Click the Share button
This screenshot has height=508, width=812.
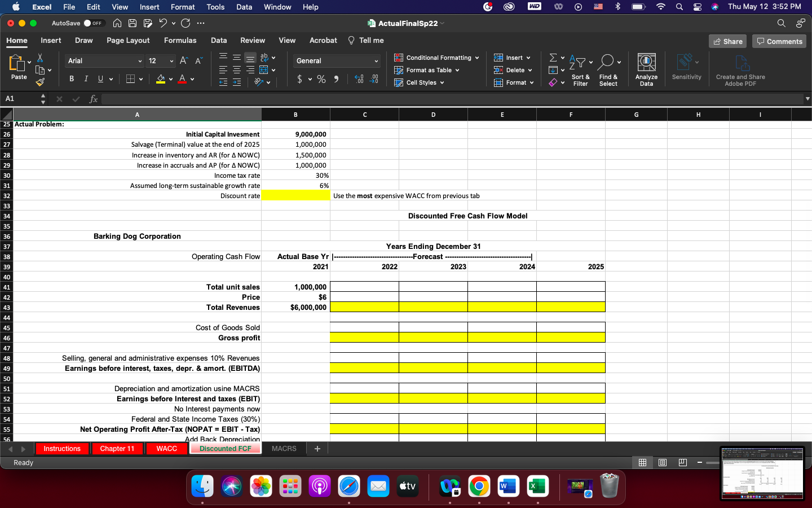[727, 41]
